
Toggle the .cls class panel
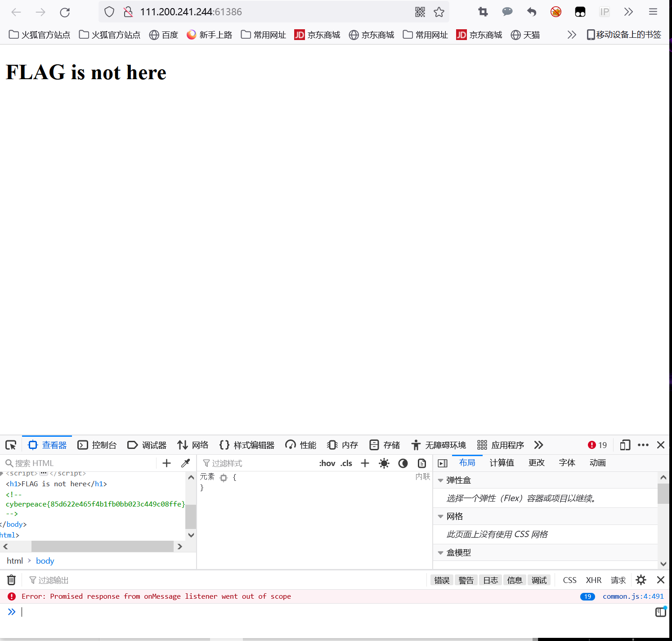coord(346,463)
